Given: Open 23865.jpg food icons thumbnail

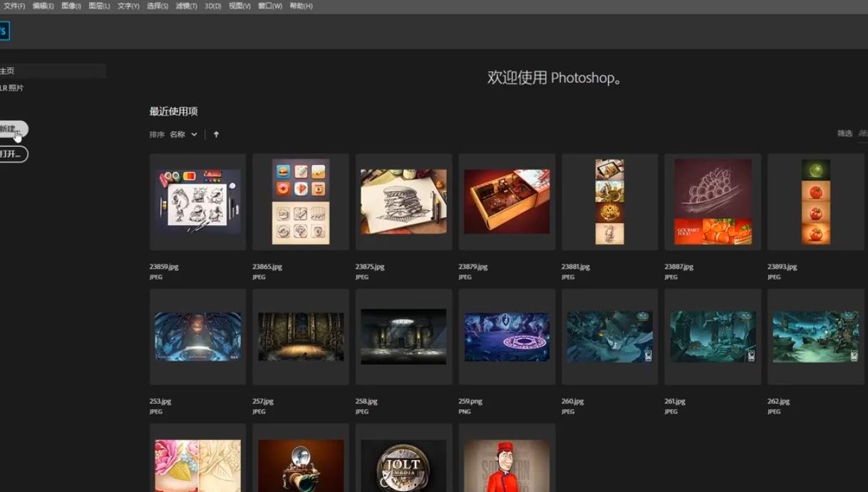Looking at the screenshot, I should click(x=300, y=201).
